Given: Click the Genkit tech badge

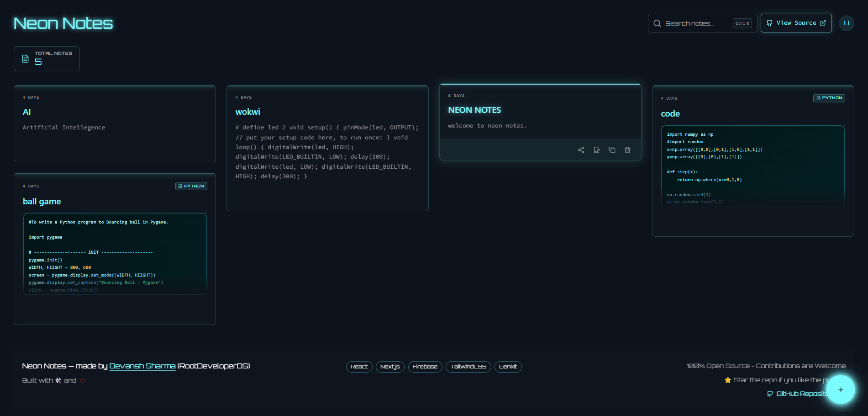Looking at the screenshot, I should pos(508,367).
